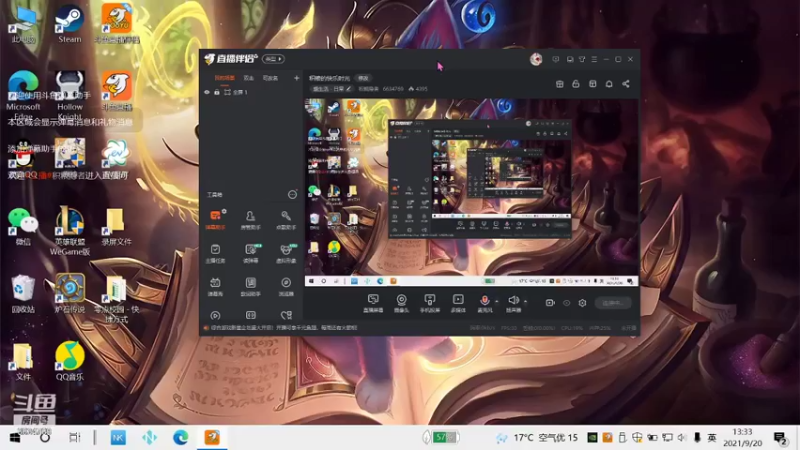Open QQ音乐 from the desktop
The image size is (800, 450).
(x=70, y=361)
